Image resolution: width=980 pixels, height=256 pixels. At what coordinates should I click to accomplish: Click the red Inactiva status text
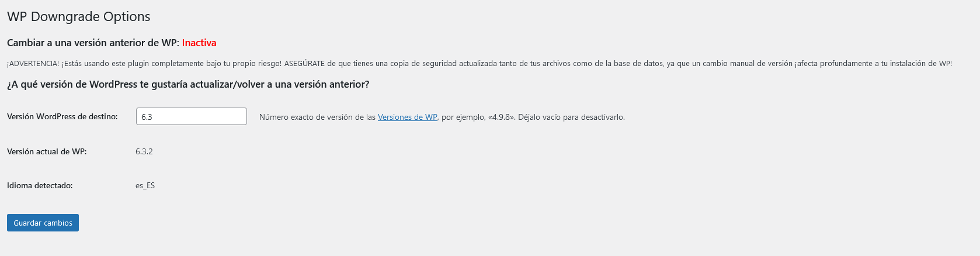[x=199, y=43]
